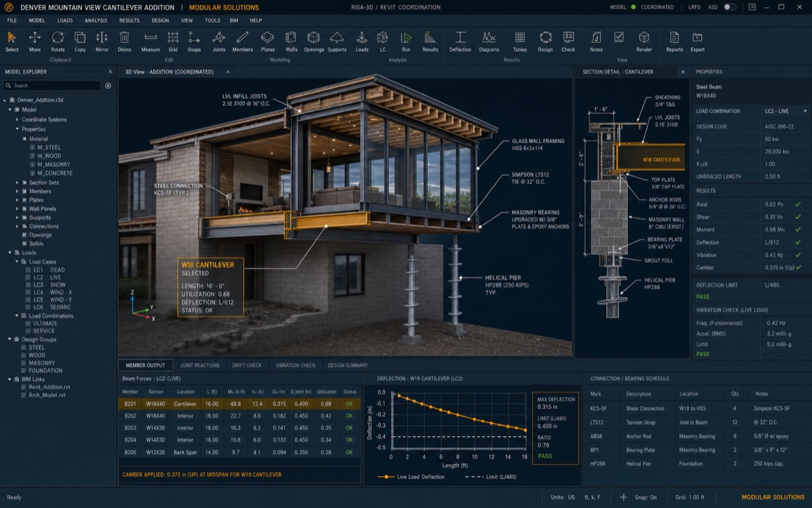
Task: Open Model Explorer search settings gear
Action: pyautogui.click(x=108, y=86)
